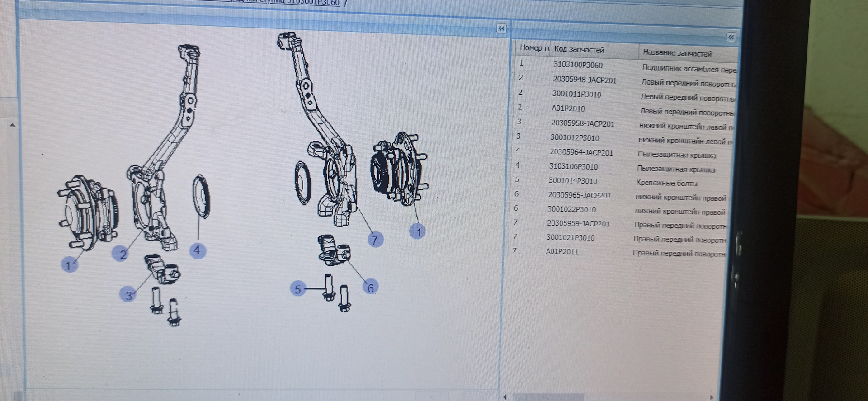
Task: Select part code 20305965-JACP201
Action: click(x=579, y=195)
